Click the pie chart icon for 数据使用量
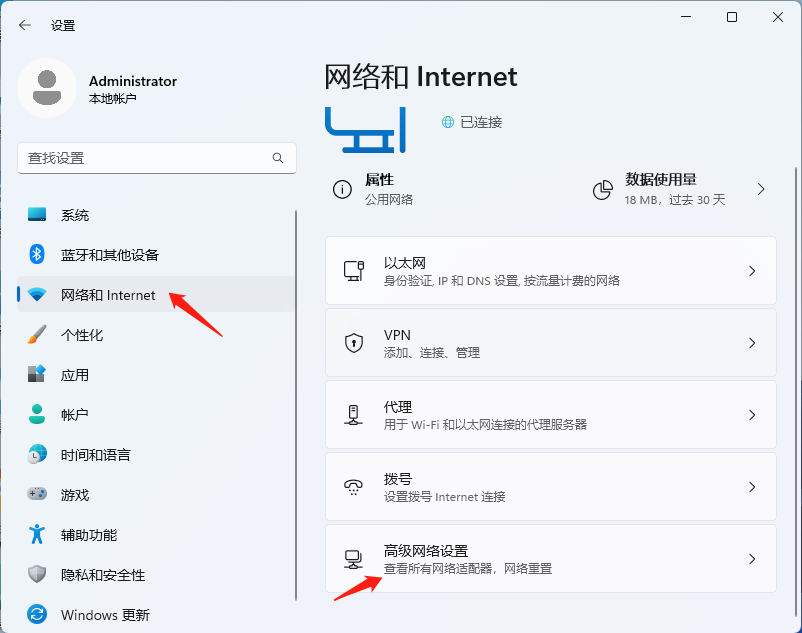 pyautogui.click(x=603, y=190)
